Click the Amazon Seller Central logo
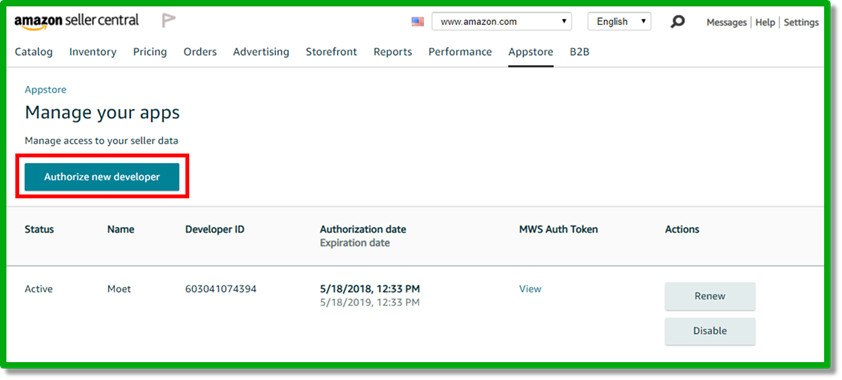This screenshot has height=380, width=842. pyautogui.click(x=76, y=21)
